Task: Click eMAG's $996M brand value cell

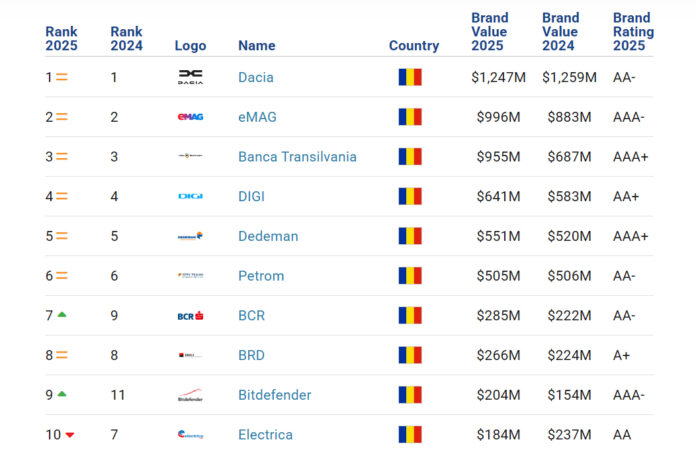Action: tap(496, 117)
